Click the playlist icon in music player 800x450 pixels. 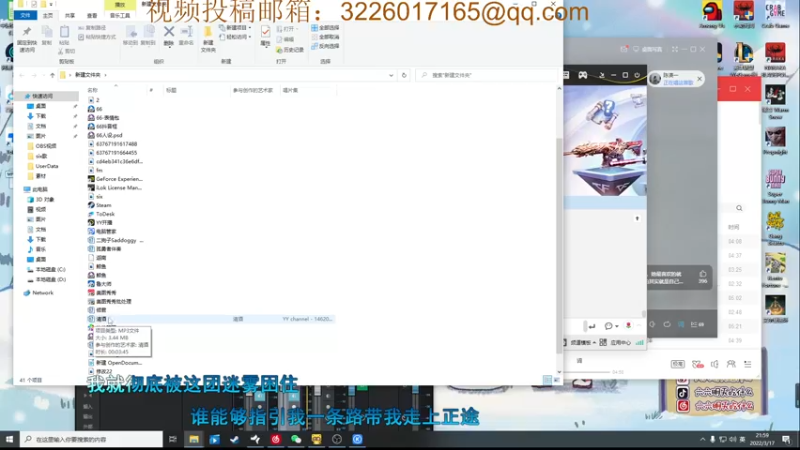(747, 364)
